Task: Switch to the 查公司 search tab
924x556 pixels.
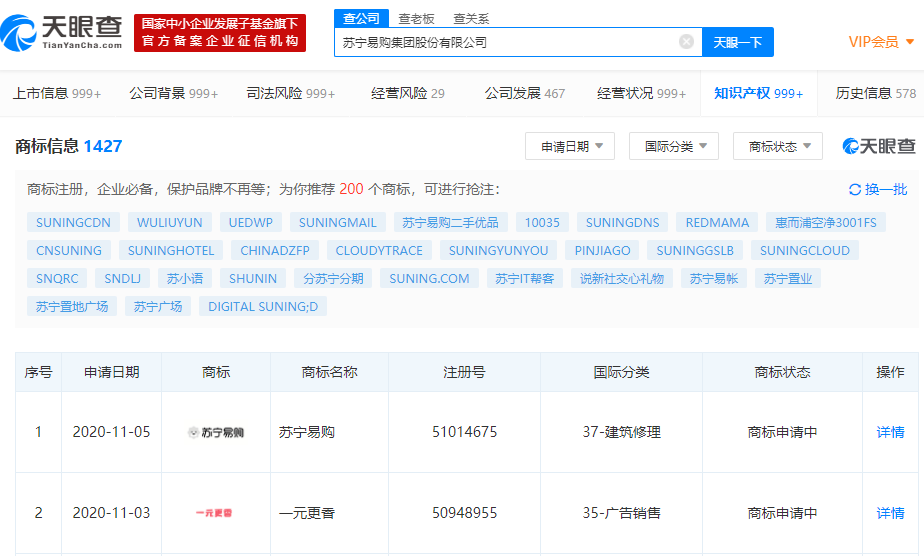Action: click(361, 18)
